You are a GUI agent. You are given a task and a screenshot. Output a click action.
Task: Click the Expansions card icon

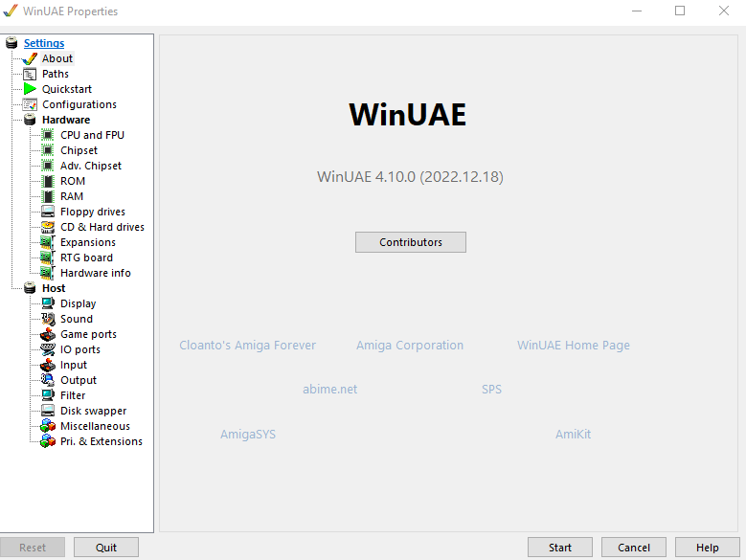[x=48, y=242]
